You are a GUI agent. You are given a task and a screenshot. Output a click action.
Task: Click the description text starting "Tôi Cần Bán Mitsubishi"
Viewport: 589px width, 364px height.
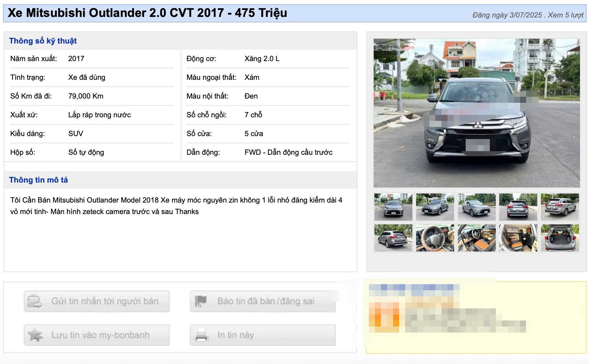[x=176, y=206]
